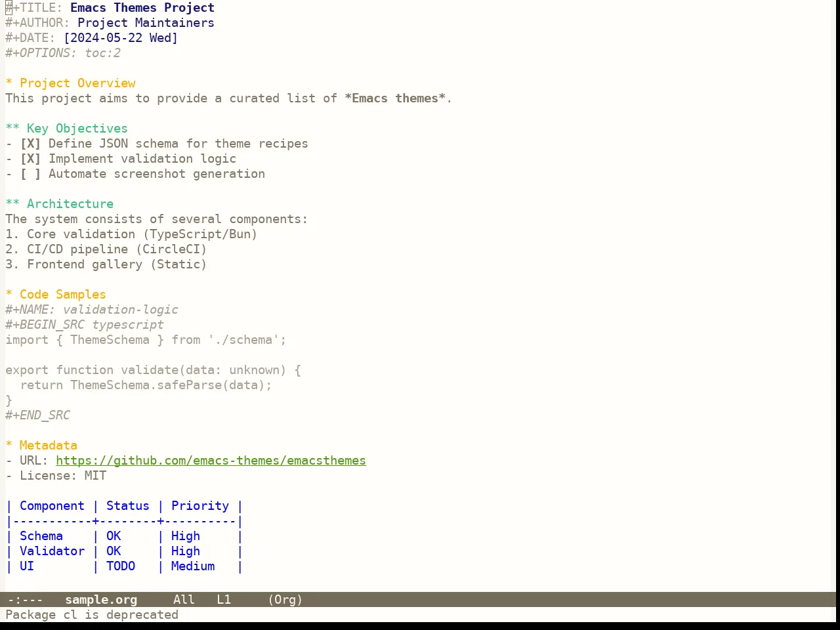Click the (Org) major mode indicator
840x630 pixels.
[x=285, y=600]
